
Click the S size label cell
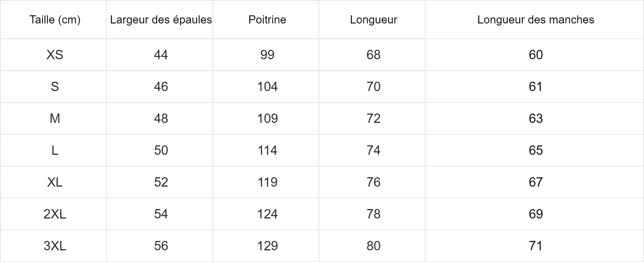click(55, 87)
